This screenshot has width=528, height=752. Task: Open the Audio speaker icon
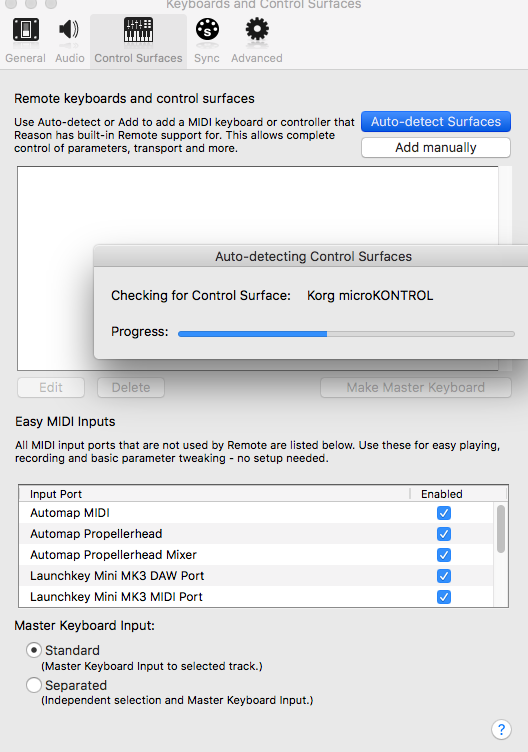point(69,29)
